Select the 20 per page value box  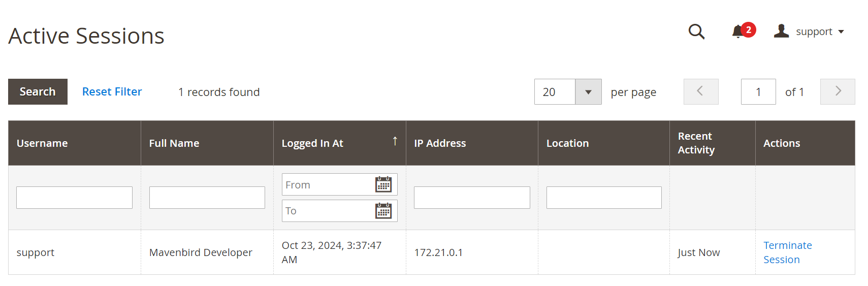click(555, 92)
